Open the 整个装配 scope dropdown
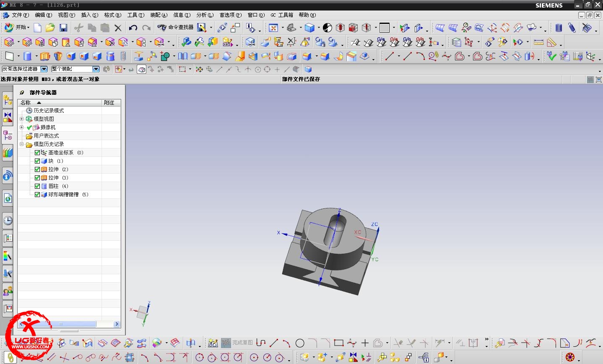The width and height of the screenshot is (603, 364). pos(96,69)
